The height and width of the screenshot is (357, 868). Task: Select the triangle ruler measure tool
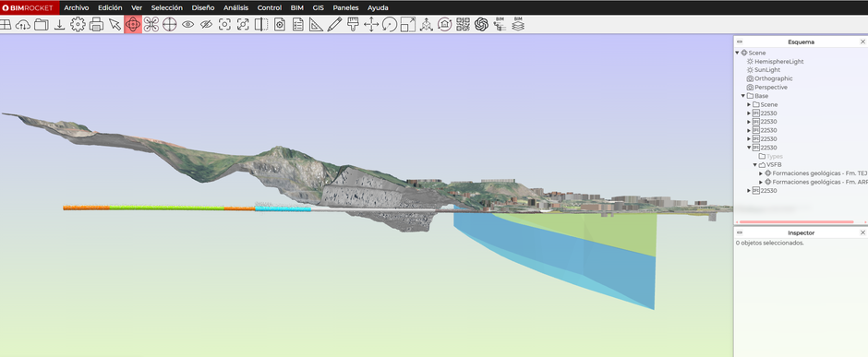click(316, 24)
